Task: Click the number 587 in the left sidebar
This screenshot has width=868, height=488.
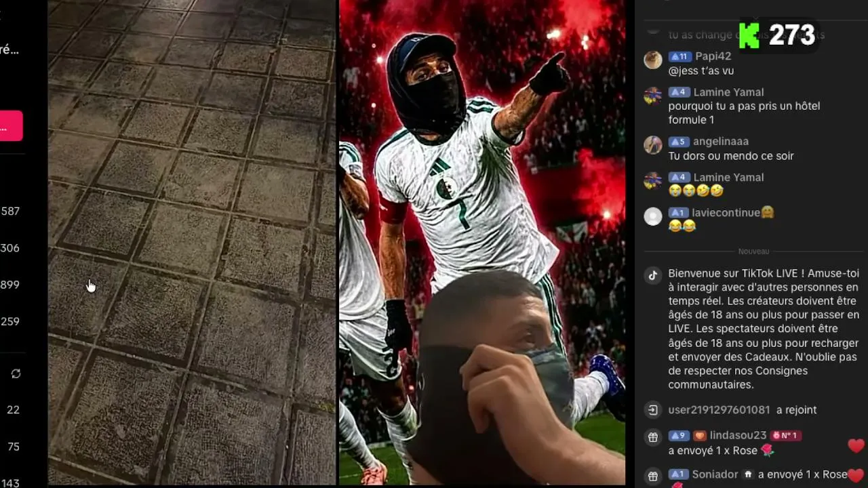Action: tap(10, 211)
